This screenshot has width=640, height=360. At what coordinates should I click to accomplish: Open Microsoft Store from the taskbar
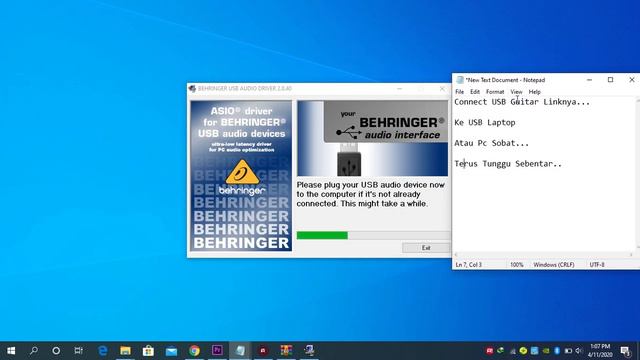(148, 351)
